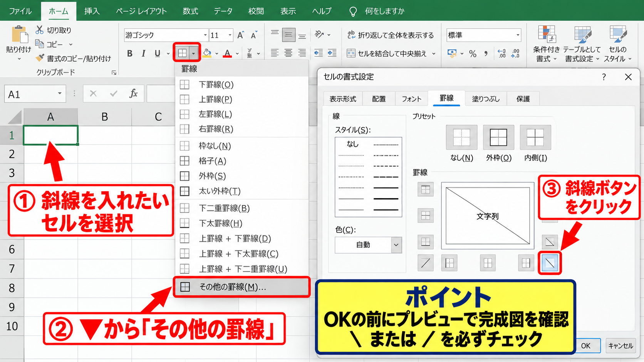Click the decrease indent icon
Viewport: 644px width, 362px height.
tap(318, 53)
